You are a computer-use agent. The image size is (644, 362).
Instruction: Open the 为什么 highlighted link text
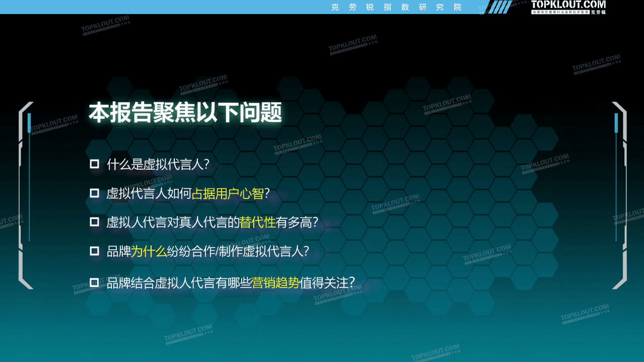click(149, 251)
